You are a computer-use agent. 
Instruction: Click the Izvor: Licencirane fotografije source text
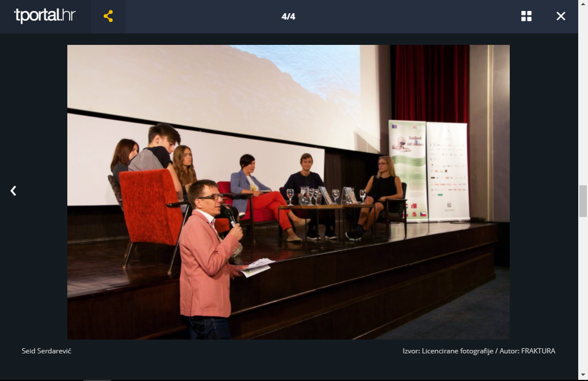coord(449,350)
